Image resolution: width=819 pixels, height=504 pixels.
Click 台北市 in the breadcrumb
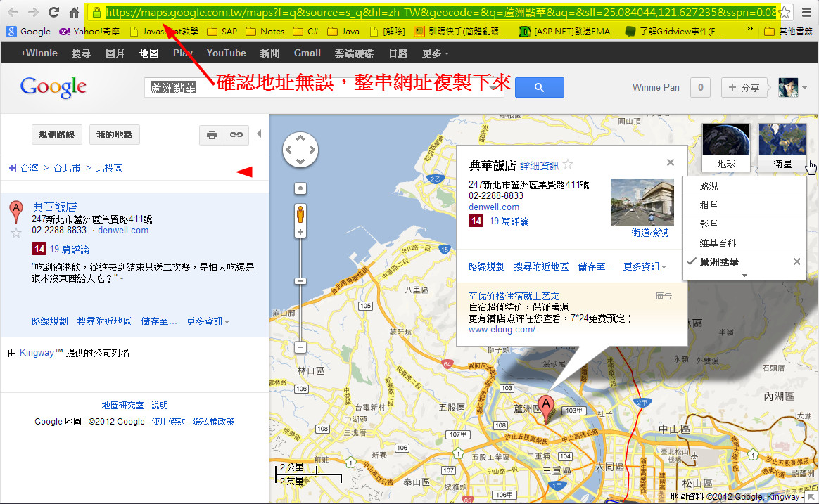coord(67,167)
